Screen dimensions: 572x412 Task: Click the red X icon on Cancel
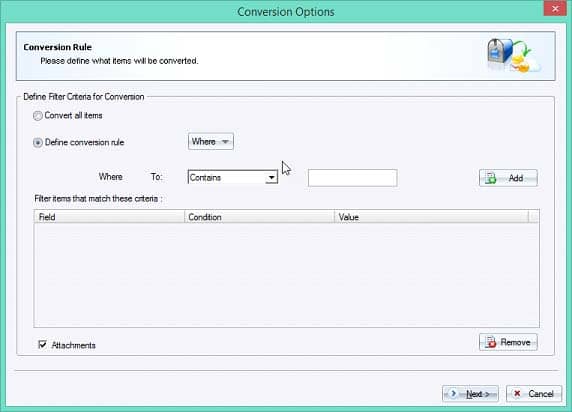point(517,393)
